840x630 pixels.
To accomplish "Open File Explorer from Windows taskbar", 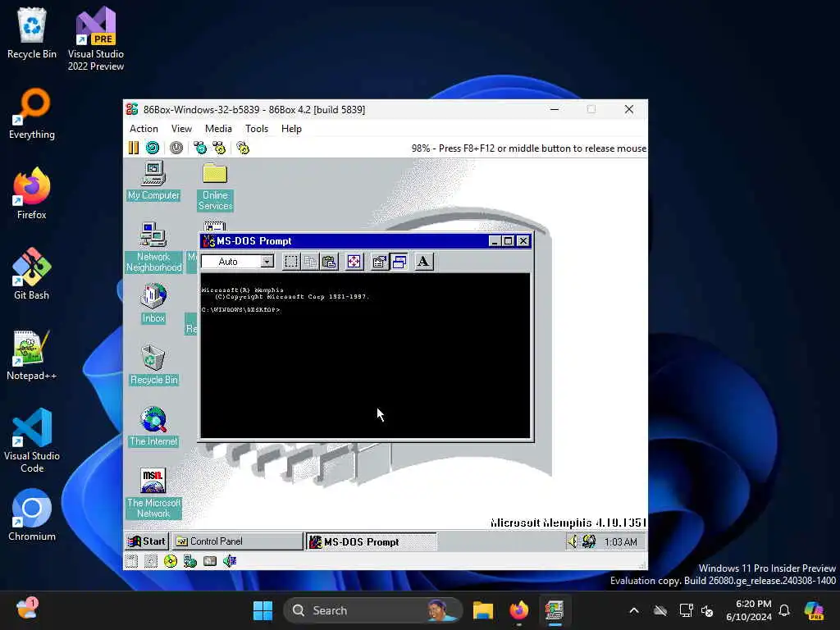I will 482,610.
